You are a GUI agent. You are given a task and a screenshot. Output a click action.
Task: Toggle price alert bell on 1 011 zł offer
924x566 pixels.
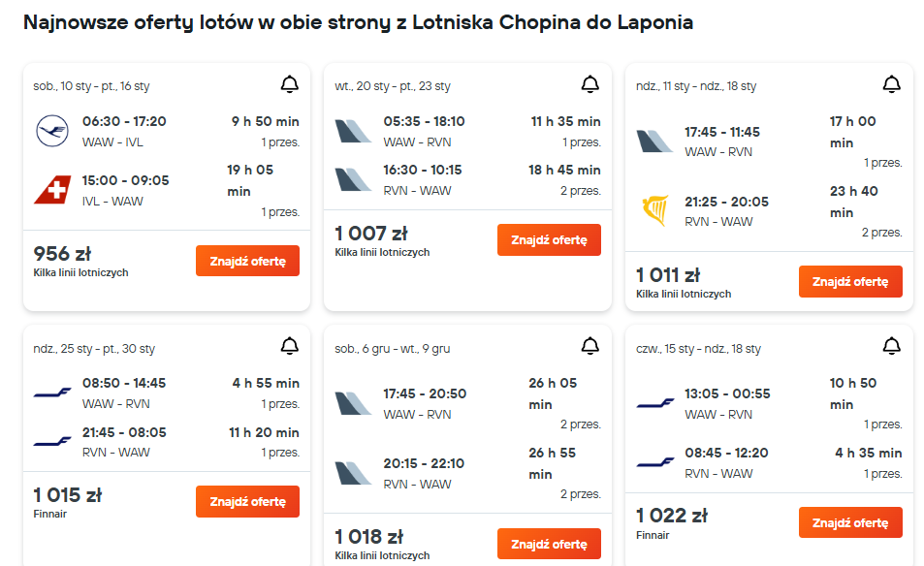pyautogui.click(x=892, y=85)
